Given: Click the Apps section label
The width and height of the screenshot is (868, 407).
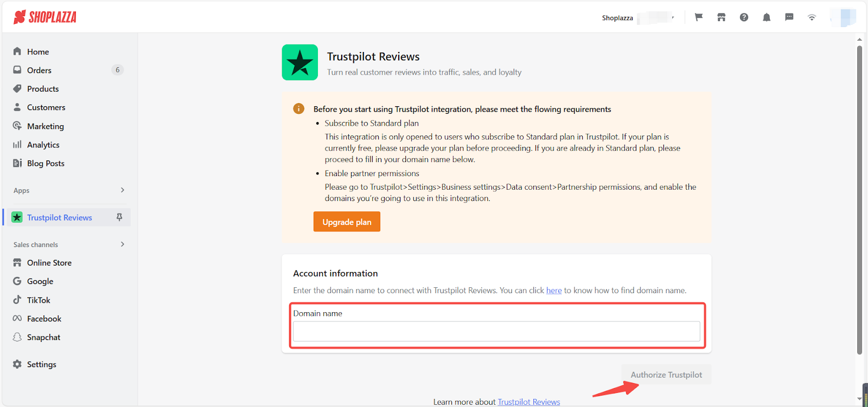Looking at the screenshot, I should (22, 190).
